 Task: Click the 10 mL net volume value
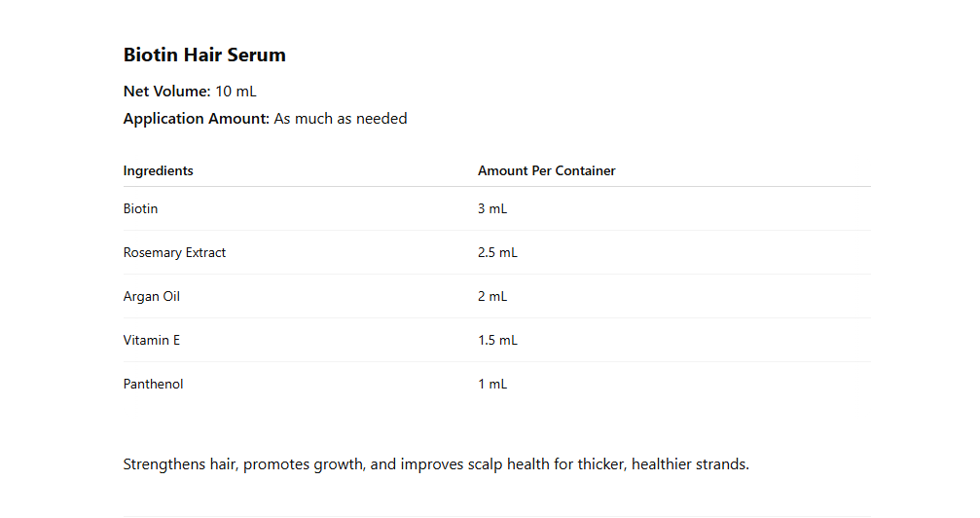[236, 92]
